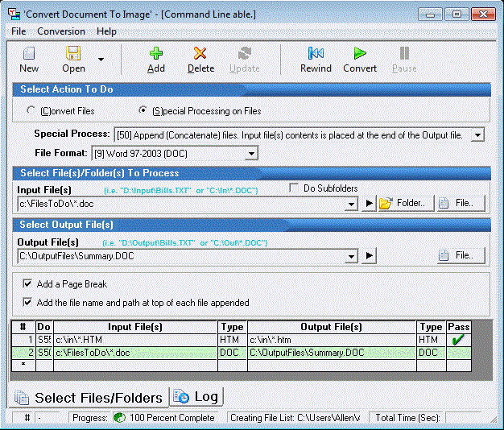Screen dimensions: 504x430
Task: Click the Output File(s) path field
Action: click(181, 256)
